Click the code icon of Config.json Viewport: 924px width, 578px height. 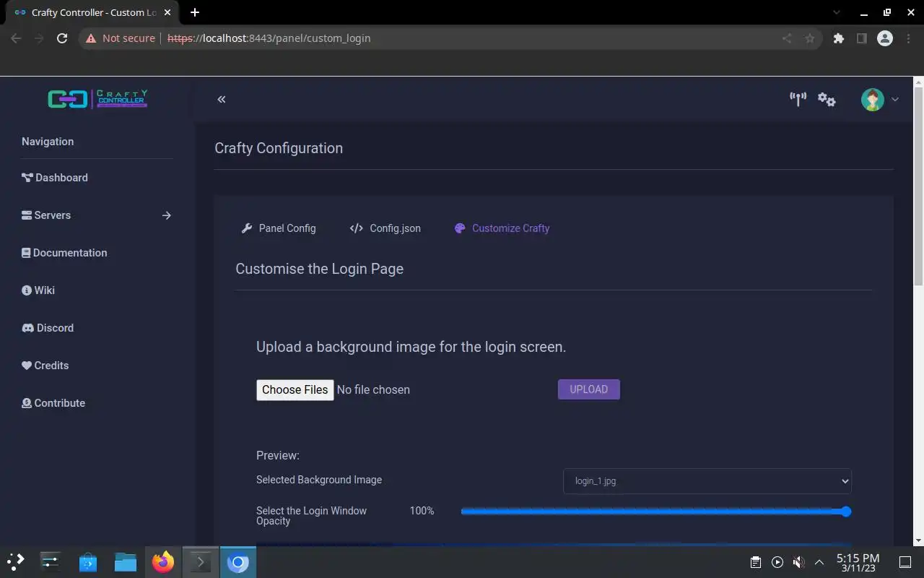click(x=356, y=228)
